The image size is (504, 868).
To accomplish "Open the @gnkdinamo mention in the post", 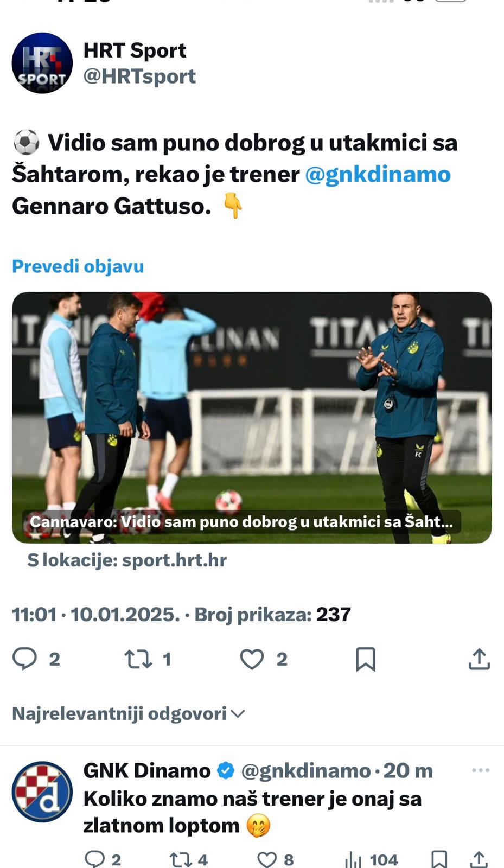I will [x=378, y=174].
